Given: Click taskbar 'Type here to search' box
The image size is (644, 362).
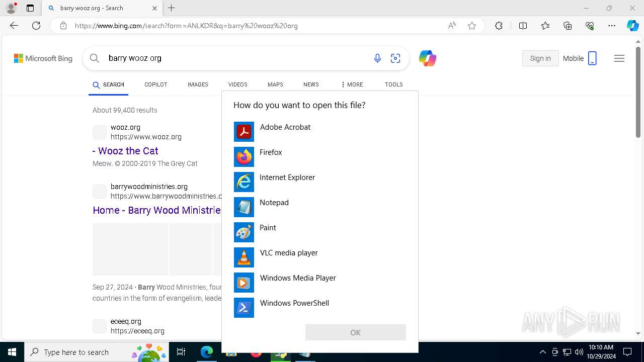Looking at the screenshot, I should (x=97, y=352).
